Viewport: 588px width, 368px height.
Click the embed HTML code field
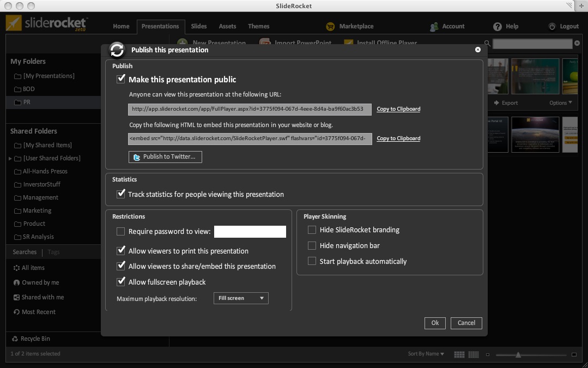[x=250, y=138]
